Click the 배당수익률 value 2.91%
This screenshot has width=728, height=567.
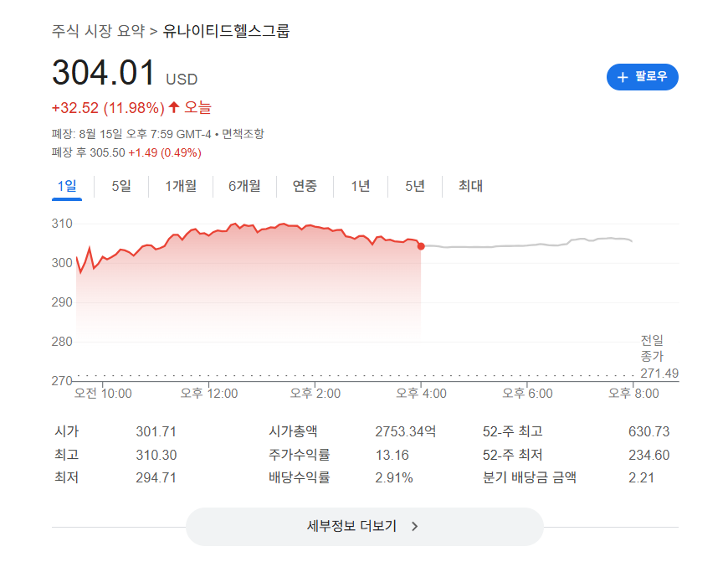pos(394,477)
